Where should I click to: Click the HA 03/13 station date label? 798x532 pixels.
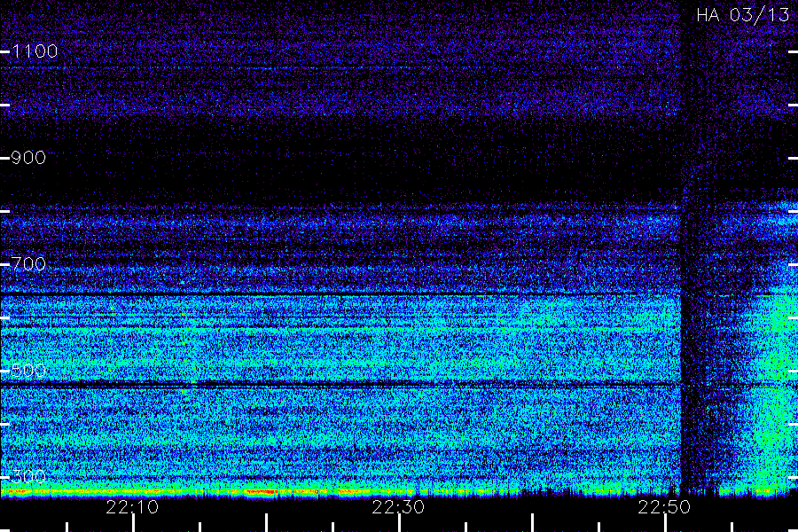pos(742,15)
